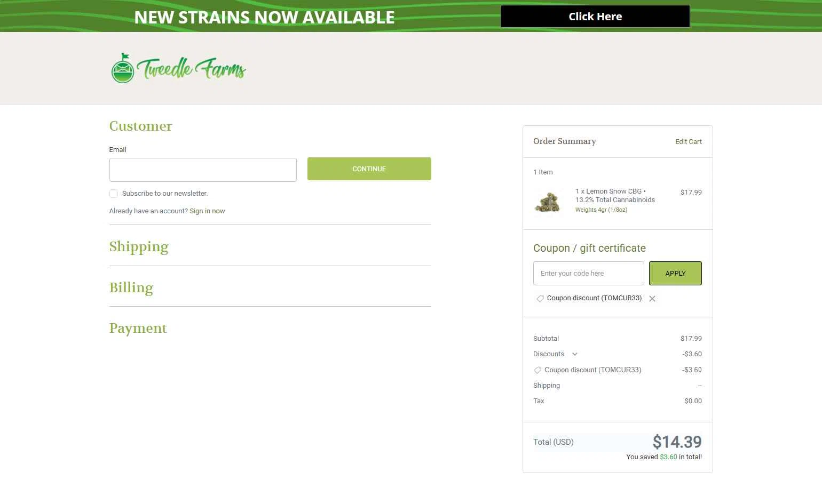The image size is (822, 504).
Task: Open the Edit Cart link
Action: [689, 141]
